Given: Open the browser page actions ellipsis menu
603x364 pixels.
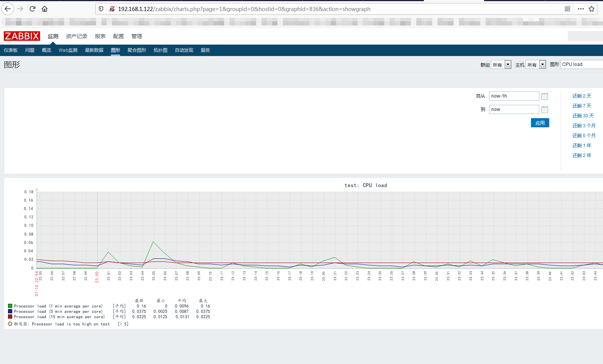Looking at the screenshot, I should [581, 9].
